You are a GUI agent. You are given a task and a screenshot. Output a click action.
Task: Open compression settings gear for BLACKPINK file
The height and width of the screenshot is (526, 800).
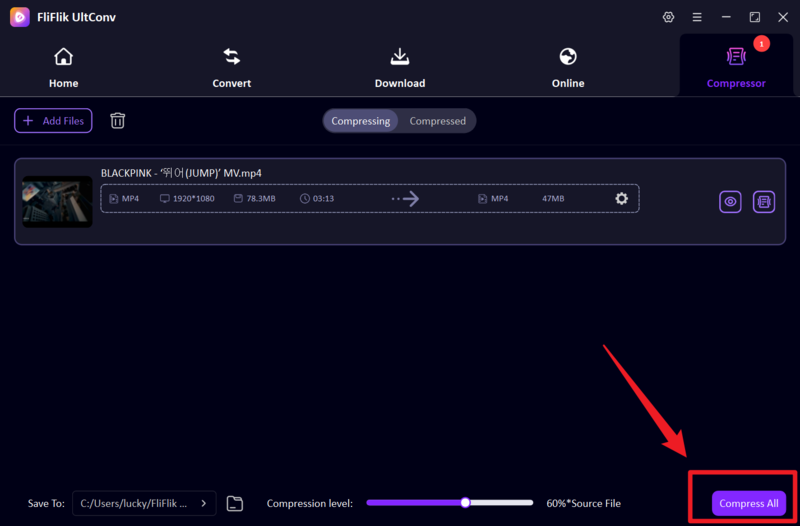pyautogui.click(x=621, y=198)
